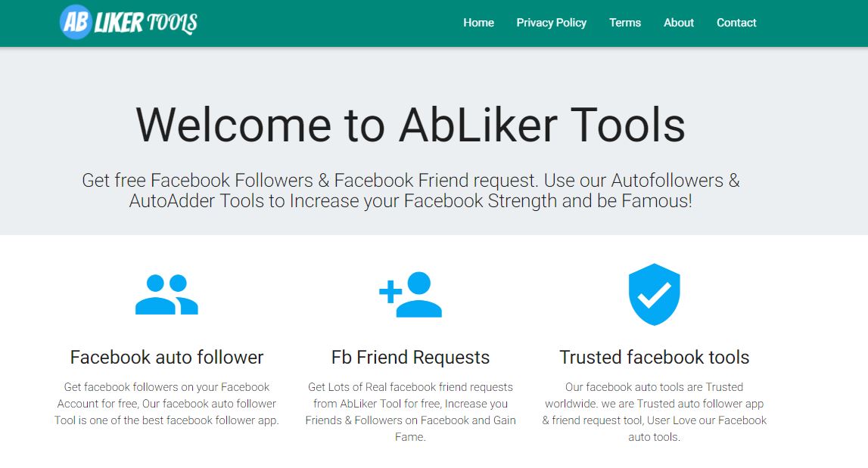Visit the About page
868x468 pixels.
pyautogui.click(x=678, y=23)
